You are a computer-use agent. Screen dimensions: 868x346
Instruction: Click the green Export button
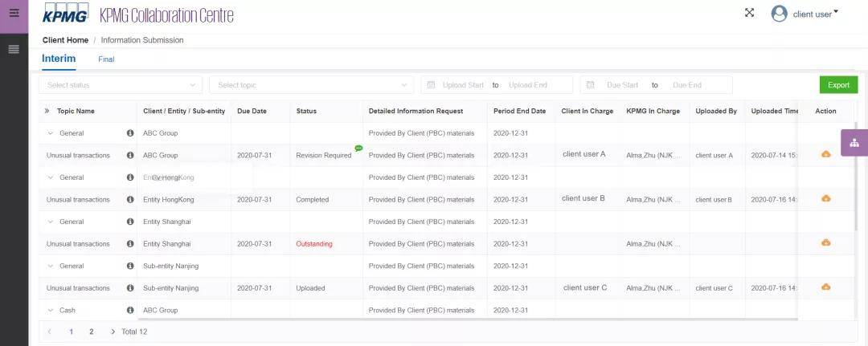click(x=838, y=85)
